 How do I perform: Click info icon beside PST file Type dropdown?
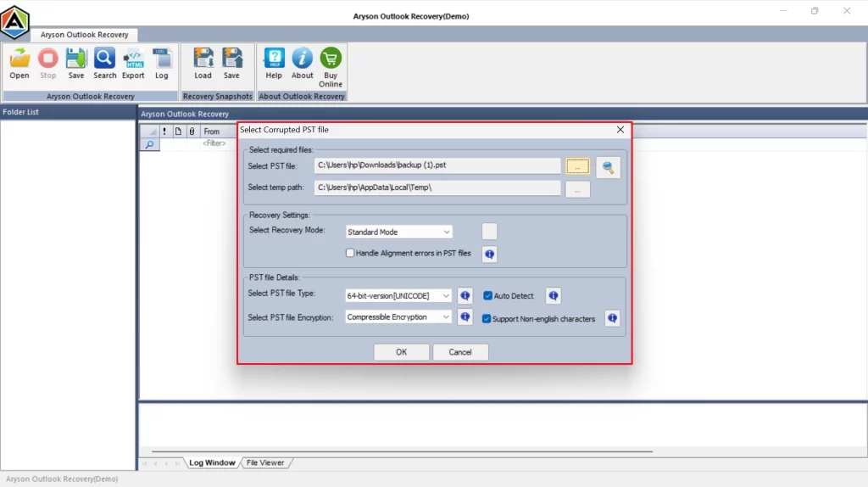465,296
